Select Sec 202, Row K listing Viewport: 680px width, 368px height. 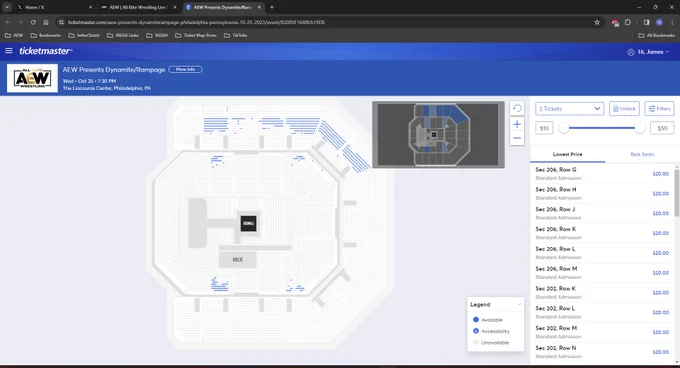pyautogui.click(x=602, y=293)
